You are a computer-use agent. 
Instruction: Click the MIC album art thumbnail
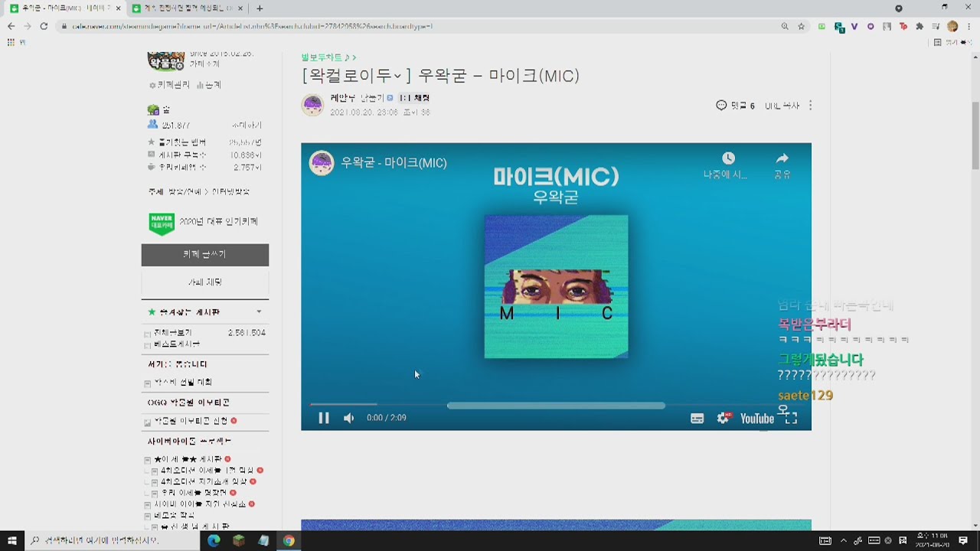[x=556, y=286]
